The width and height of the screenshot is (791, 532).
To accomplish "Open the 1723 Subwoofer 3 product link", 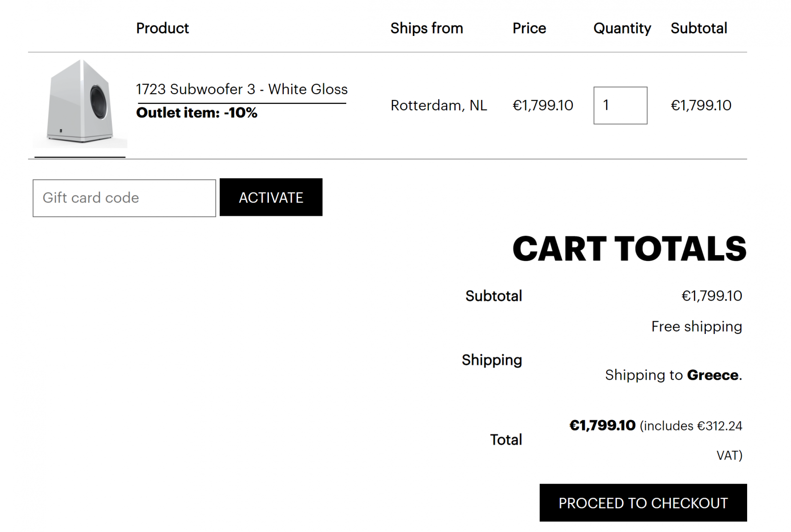I will pos(241,89).
